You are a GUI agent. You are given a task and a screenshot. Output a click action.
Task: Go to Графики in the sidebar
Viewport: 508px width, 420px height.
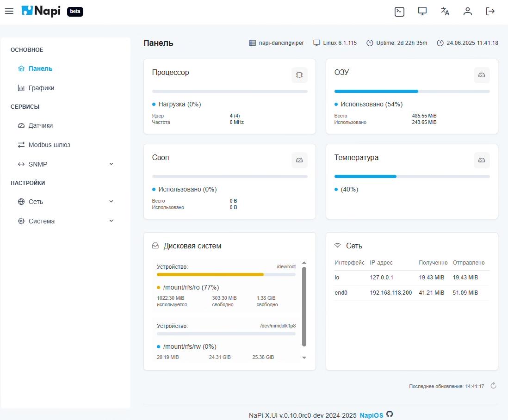[41, 88]
